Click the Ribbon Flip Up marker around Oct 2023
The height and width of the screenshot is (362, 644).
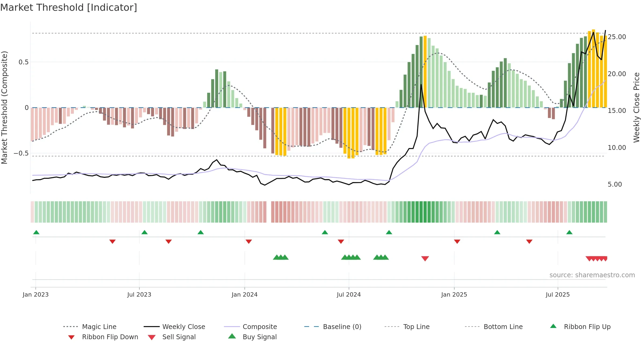pos(200,232)
